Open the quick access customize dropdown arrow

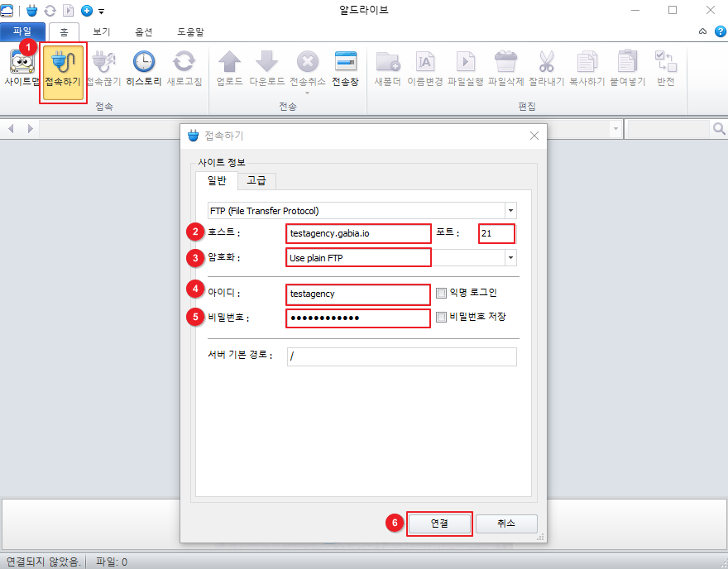pyautogui.click(x=101, y=11)
